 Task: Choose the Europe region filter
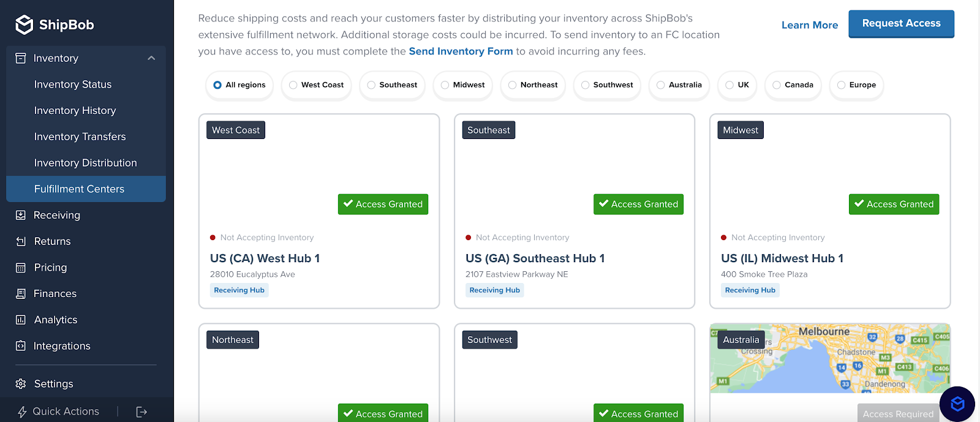(856, 85)
